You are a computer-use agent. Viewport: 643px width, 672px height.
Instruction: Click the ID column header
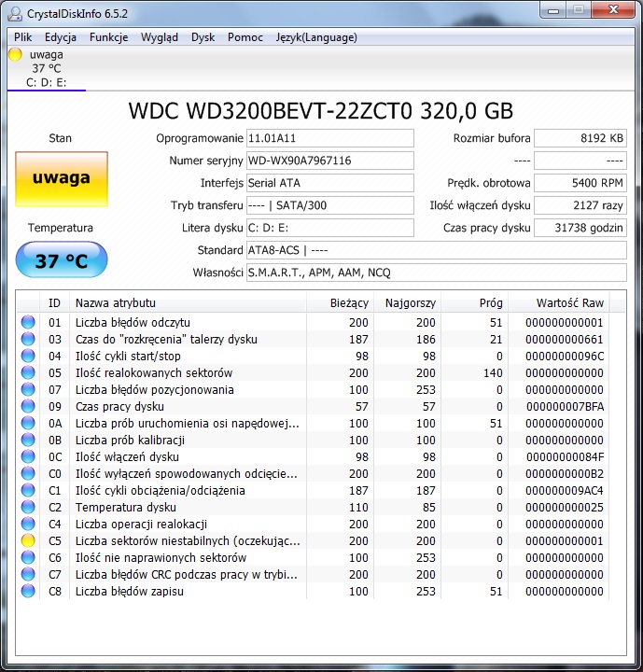[x=54, y=303]
